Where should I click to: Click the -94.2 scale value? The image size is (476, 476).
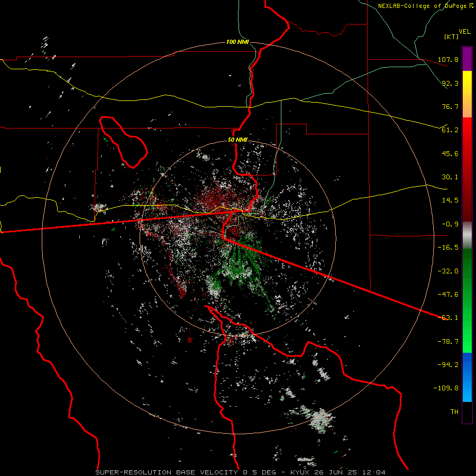448,365
